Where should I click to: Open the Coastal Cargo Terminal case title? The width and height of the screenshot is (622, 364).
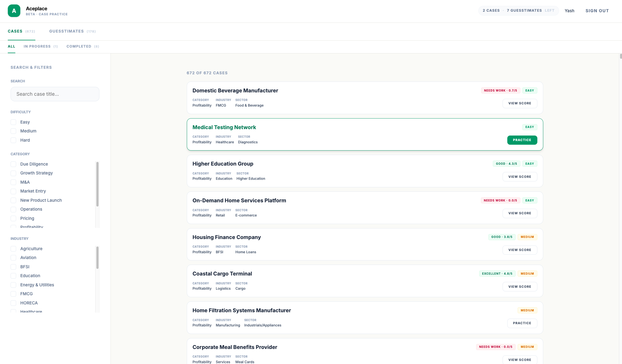point(222,274)
